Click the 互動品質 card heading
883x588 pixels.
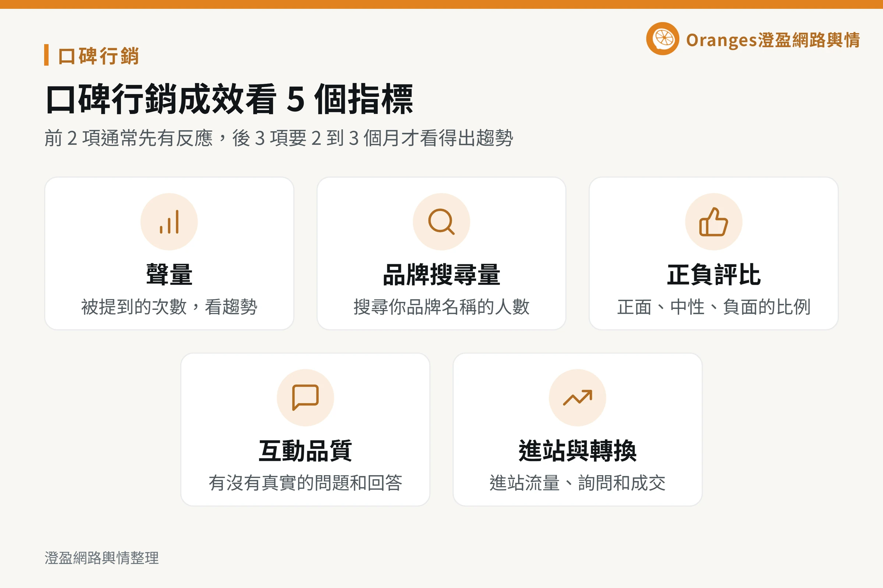tap(305, 450)
